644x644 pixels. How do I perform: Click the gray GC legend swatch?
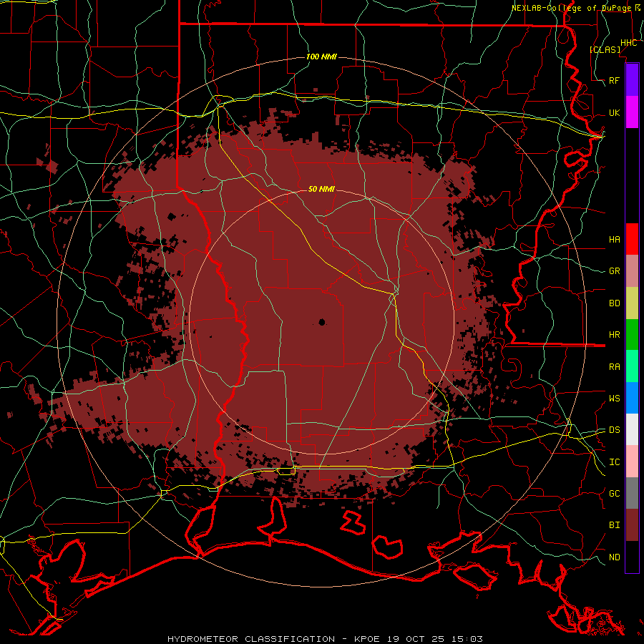[x=632, y=493]
